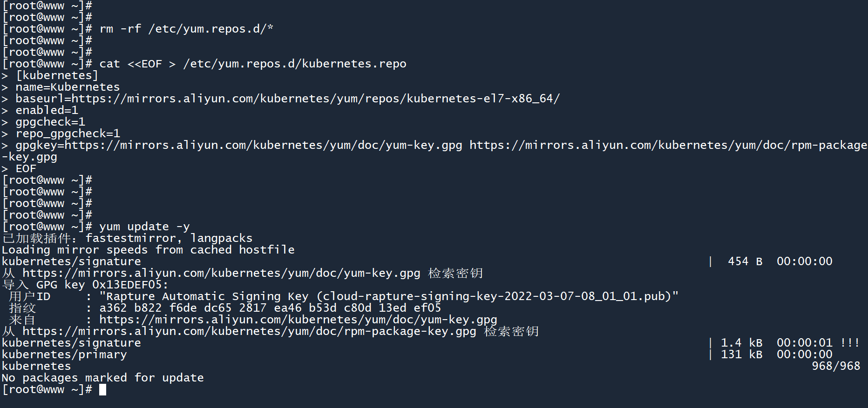Click the "repo_gpgcheck=1" setting line
This screenshot has width=868, height=408.
[68, 134]
